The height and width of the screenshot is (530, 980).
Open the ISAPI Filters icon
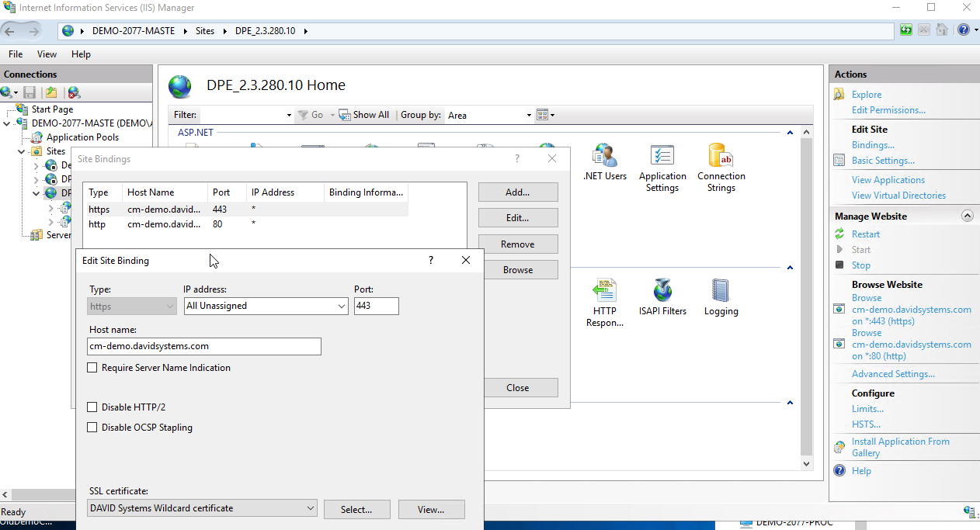pyautogui.click(x=662, y=292)
